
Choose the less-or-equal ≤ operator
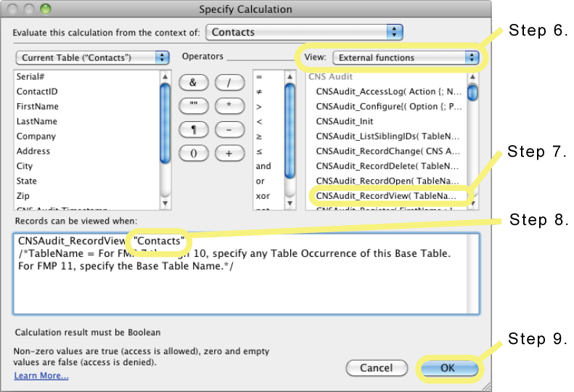(x=259, y=152)
